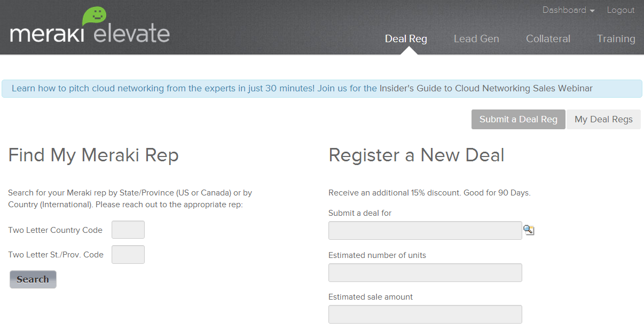644x329 pixels.
Task: Click the Estimated sale amount field
Action: (425, 314)
